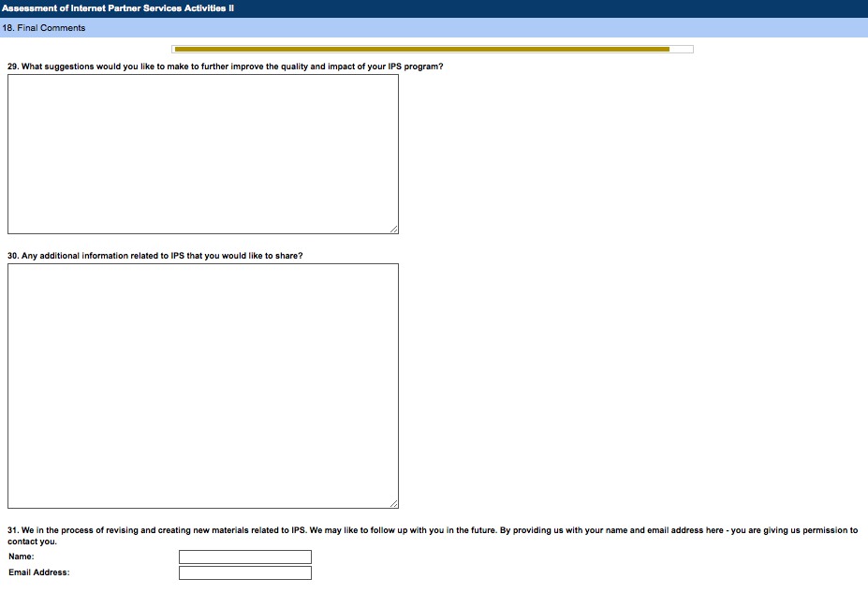Click the 'Email Address:' label
Image resolution: width=868 pixels, height=594 pixels.
pos(38,572)
